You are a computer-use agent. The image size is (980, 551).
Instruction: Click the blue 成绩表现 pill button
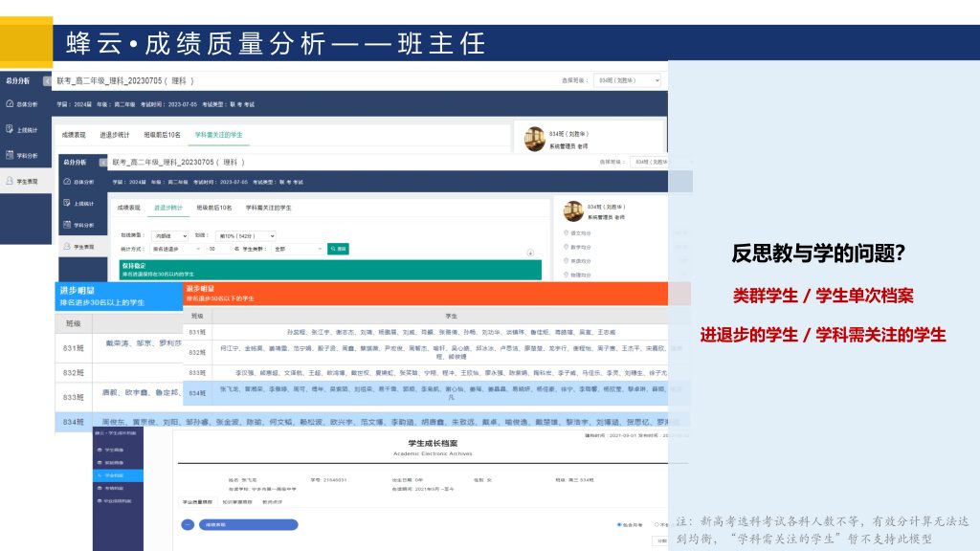pos(249,524)
